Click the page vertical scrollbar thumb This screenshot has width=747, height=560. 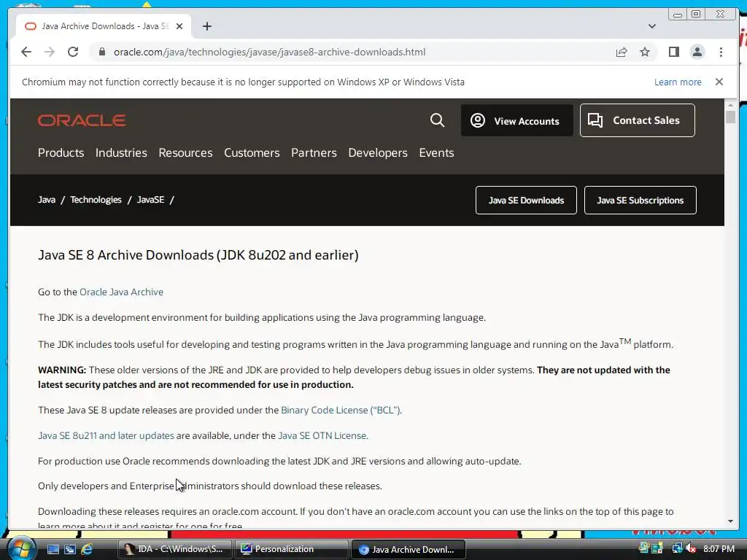[x=730, y=117]
